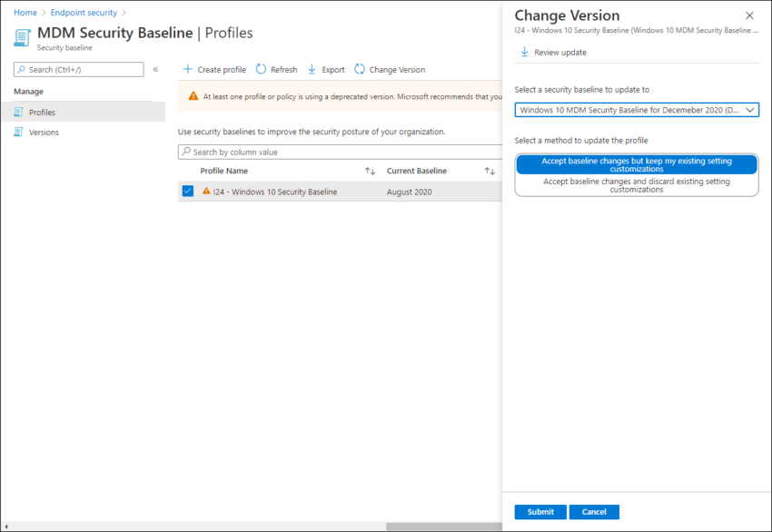Viewport: 772px width, 532px height.
Task: Open Change Version from the toolbar
Action: click(391, 69)
